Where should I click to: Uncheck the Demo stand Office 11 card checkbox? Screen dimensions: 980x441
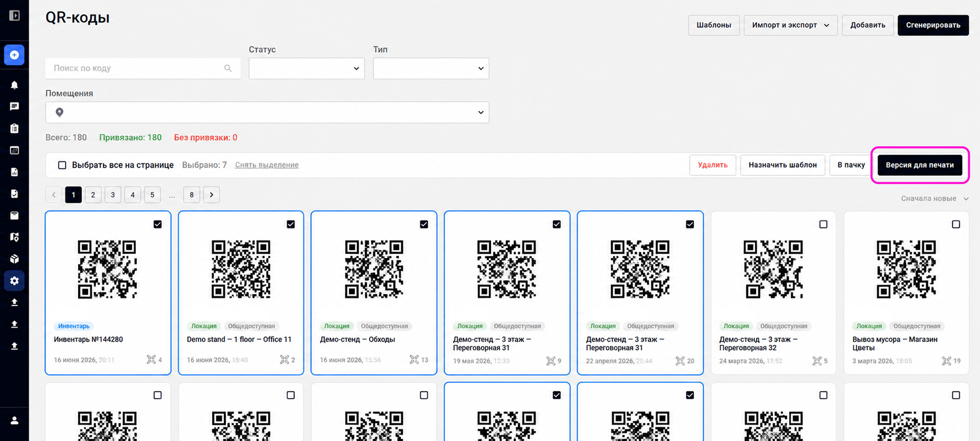point(291,224)
